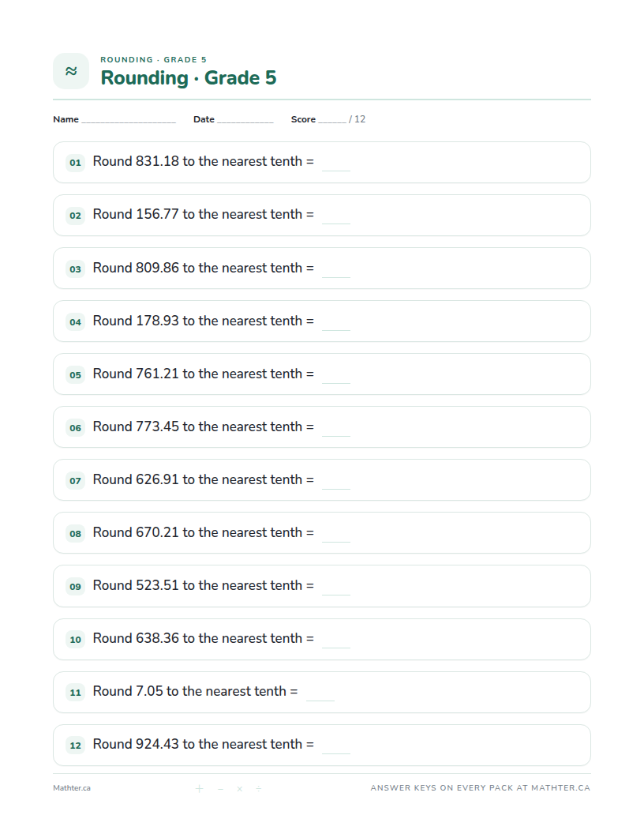This screenshot has width=644, height=834.
Task: Click the question number badge 01
Action: 76,162
